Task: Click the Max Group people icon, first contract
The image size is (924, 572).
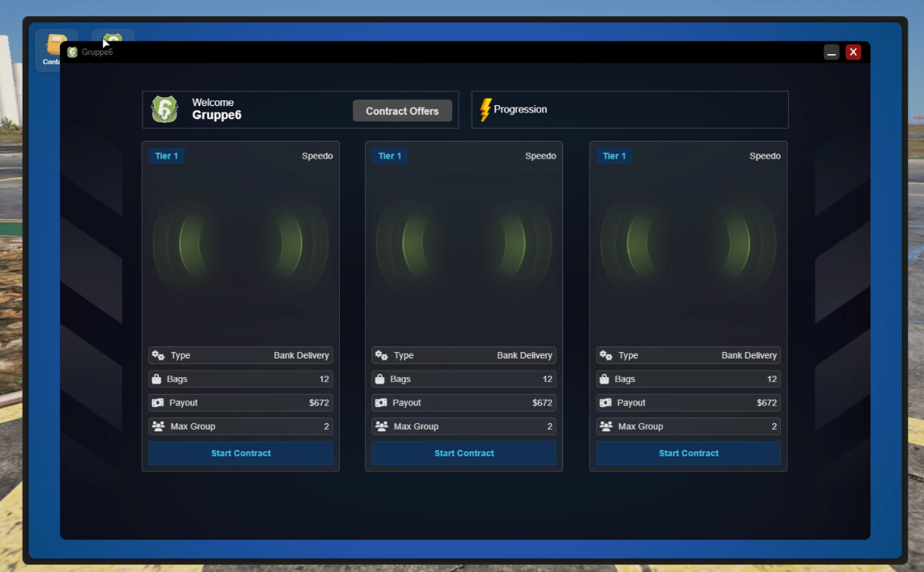Action: 157,426
